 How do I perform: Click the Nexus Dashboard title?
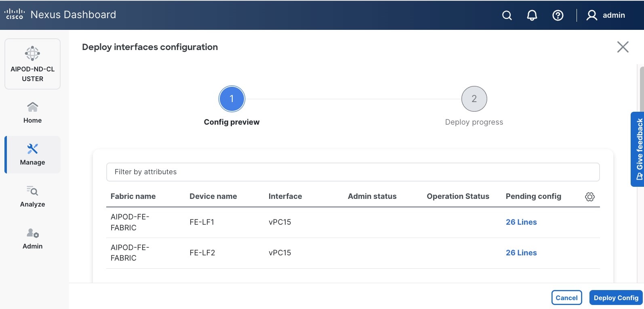click(73, 15)
